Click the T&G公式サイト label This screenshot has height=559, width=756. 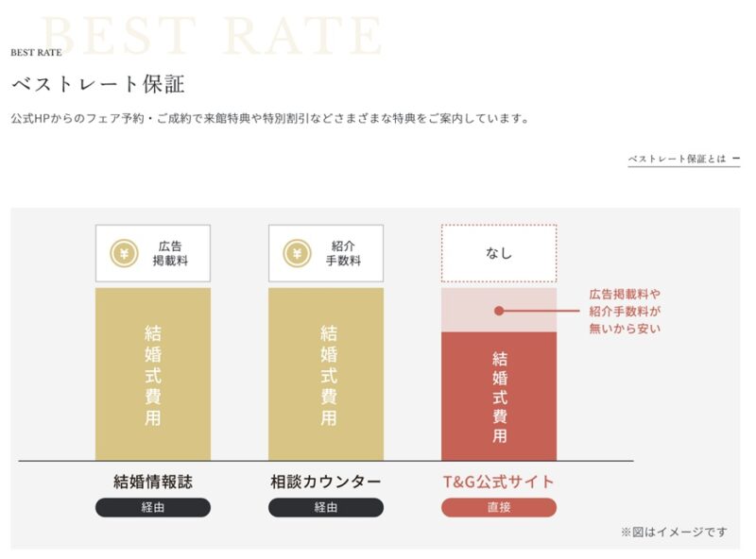(499, 482)
